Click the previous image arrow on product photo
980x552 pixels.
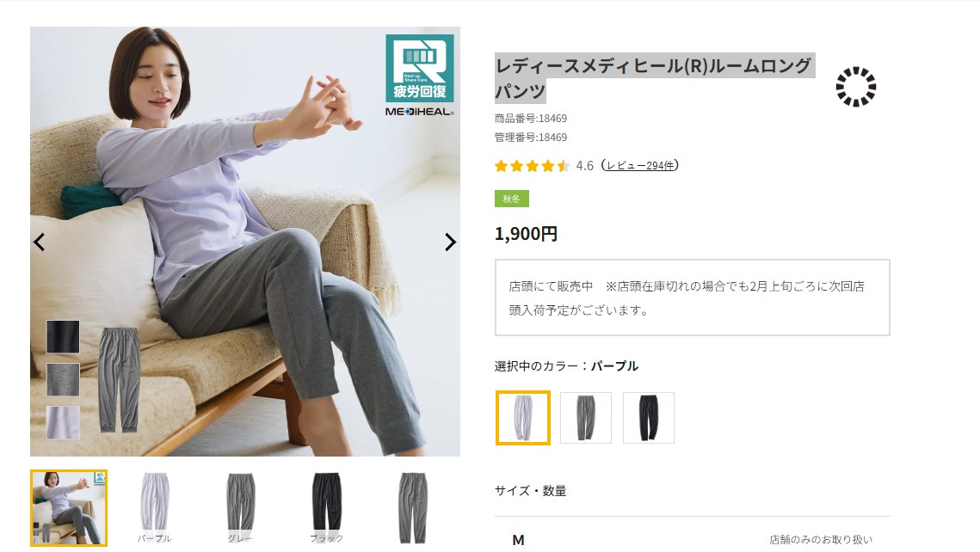tap(40, 242)
